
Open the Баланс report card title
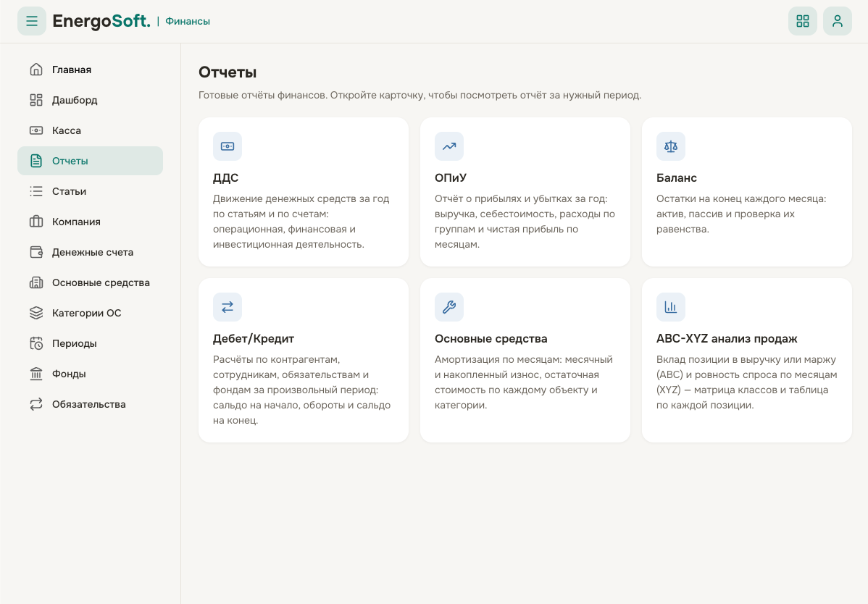click(x=677, y=178)
